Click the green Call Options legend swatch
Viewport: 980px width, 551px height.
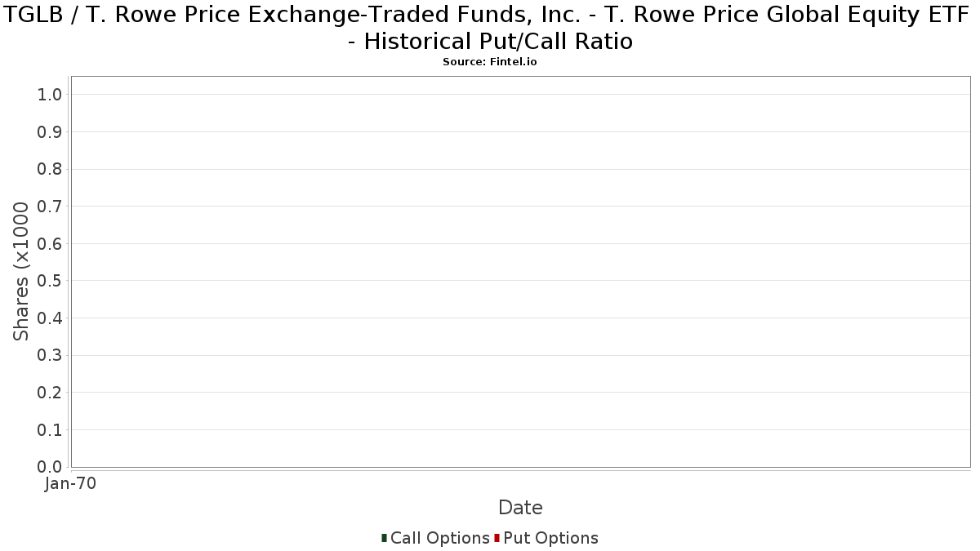pyautogui.click(x=384, y=538)
